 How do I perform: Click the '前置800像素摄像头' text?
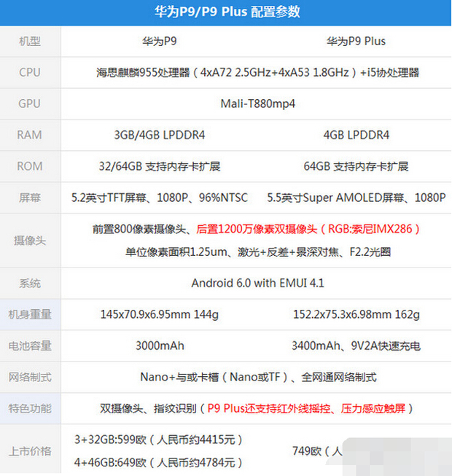(139, 229)
